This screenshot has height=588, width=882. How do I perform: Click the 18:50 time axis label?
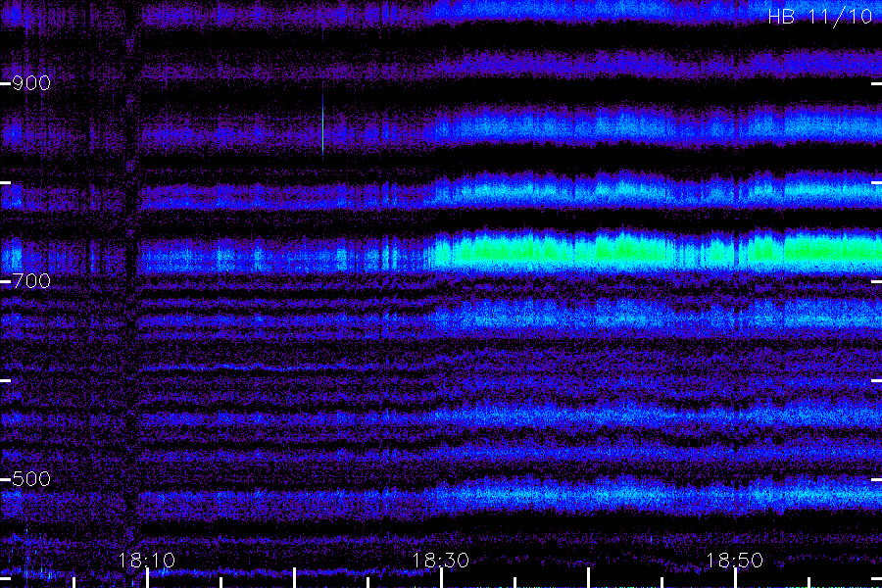pyautogui.click(x=735, y=561)
